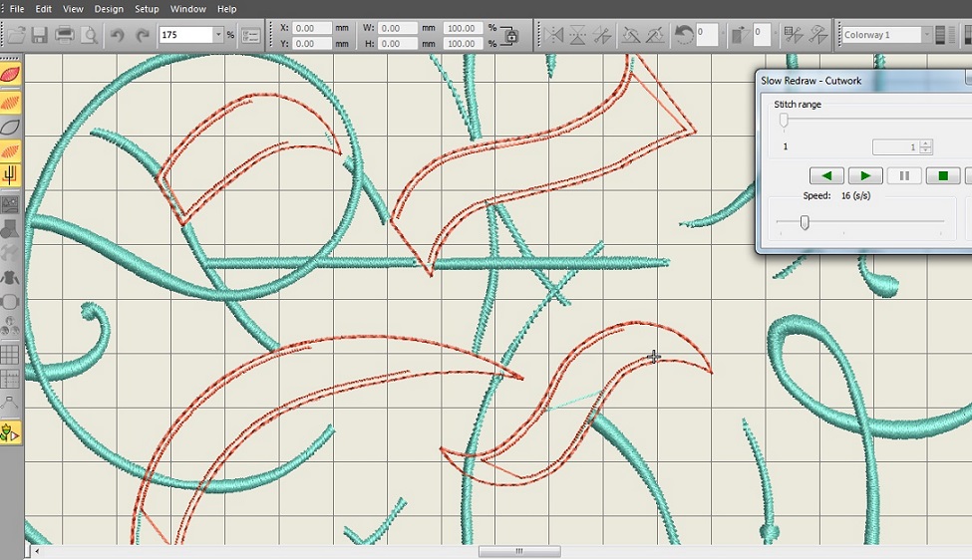
Task: Click the stitch range stepper arrows
Action: 926,146
